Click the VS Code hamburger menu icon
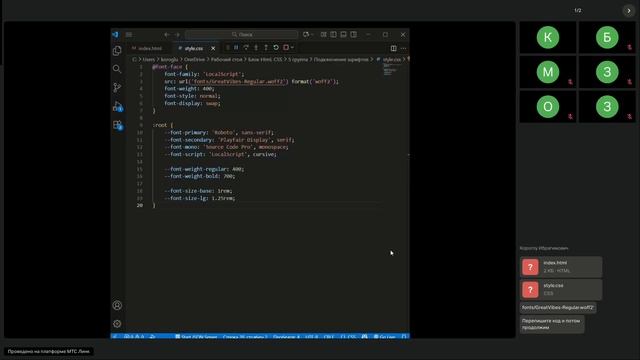640x360 pixels. click(x=129, y=35)
